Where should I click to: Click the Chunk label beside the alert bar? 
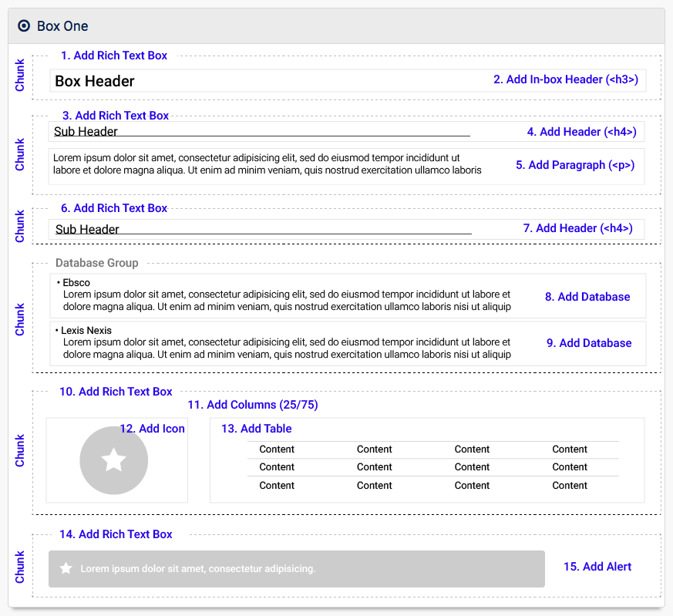tap(20, 567)
